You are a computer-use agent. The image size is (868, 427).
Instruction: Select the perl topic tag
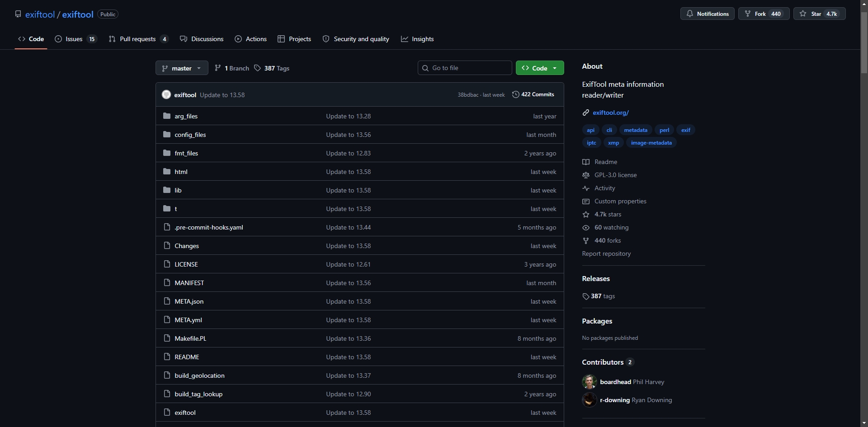pyautogui.click(x=664, y=130)
